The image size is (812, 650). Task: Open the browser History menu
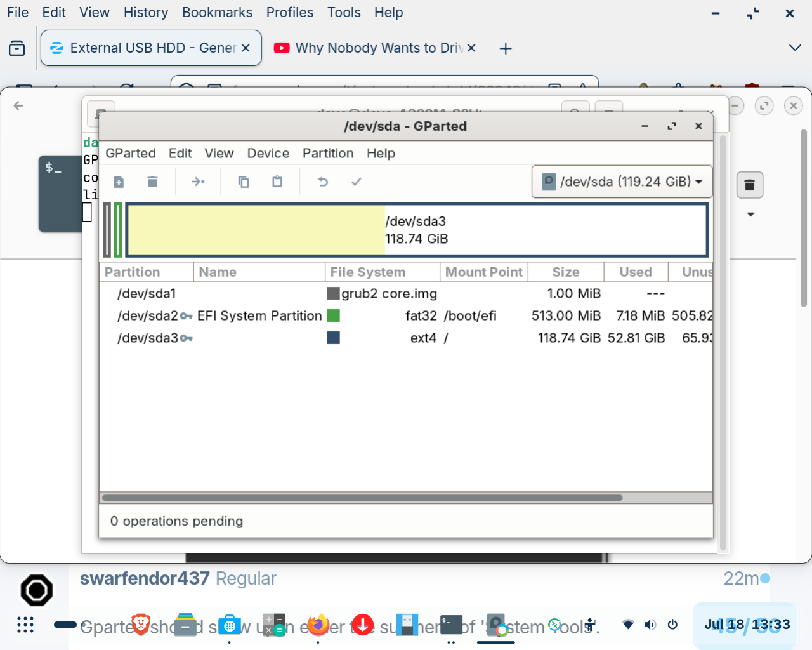click(x=146, y=13)
